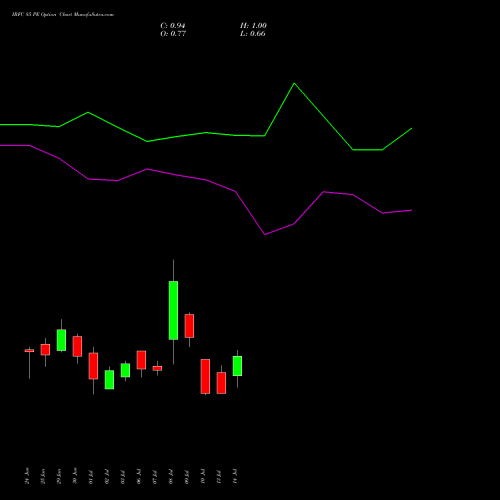Click the chart title text at the top-left

(63, 15)
